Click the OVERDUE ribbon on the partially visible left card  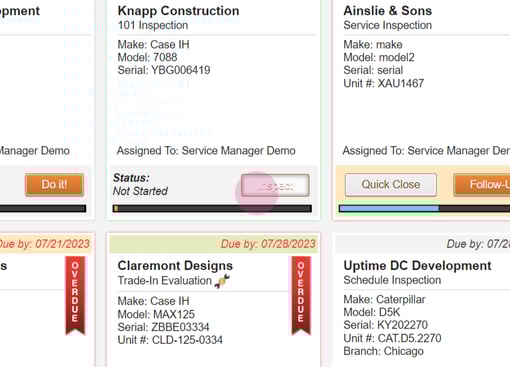(x=75, y=295)
